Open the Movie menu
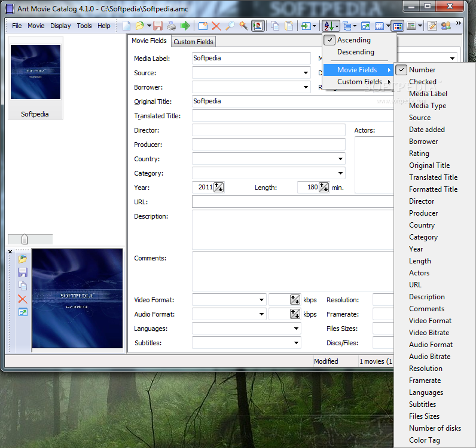The width and height of the screenshot is (476, 448). 36,26
